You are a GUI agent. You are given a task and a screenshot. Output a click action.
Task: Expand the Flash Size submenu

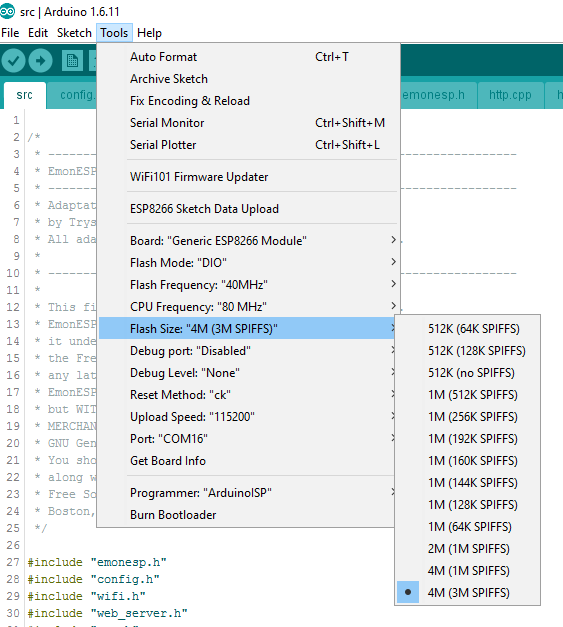pyautogui.click(x=247, y=329)
